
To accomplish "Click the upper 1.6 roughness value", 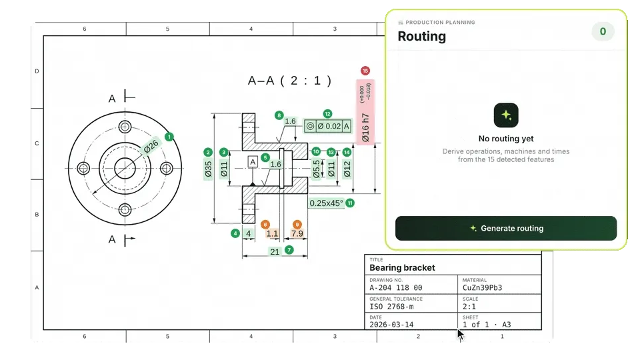I will [290, 121].
